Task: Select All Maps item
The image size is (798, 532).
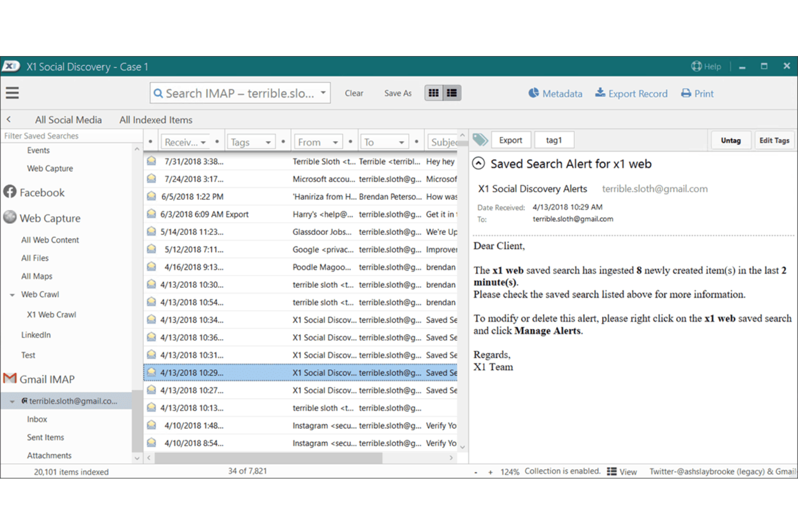Action: [37, 276]
